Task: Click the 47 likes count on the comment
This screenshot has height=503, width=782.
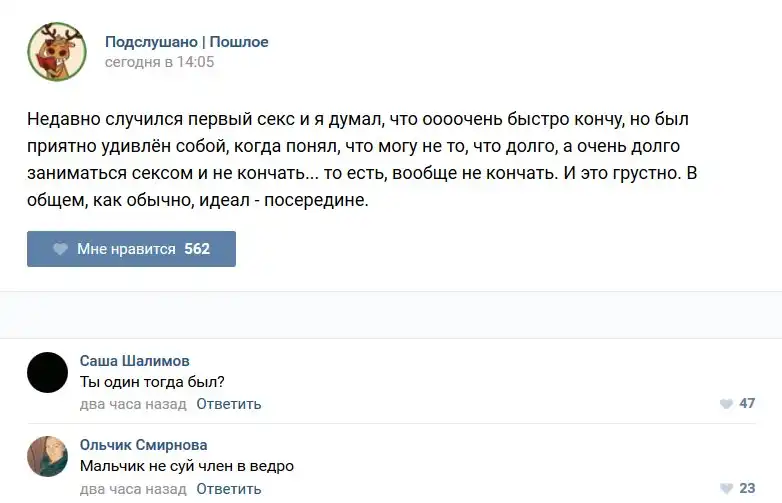Action: [x=746, y=404]
